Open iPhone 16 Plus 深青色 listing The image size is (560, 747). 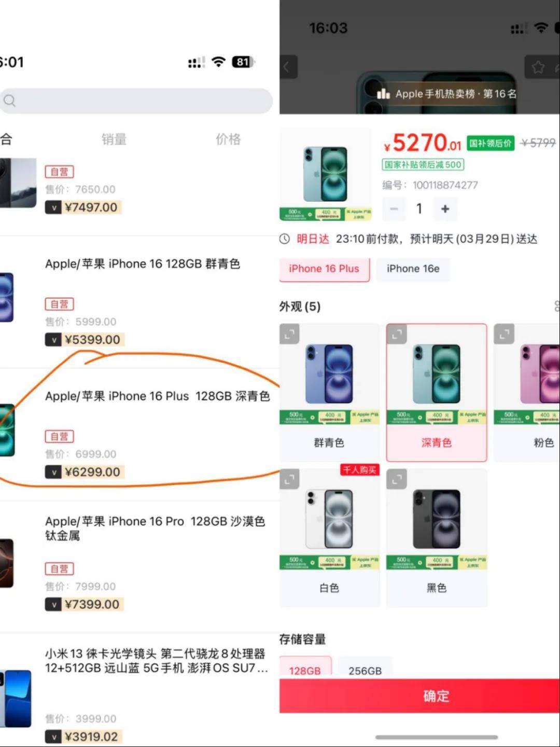click(139, 435)
